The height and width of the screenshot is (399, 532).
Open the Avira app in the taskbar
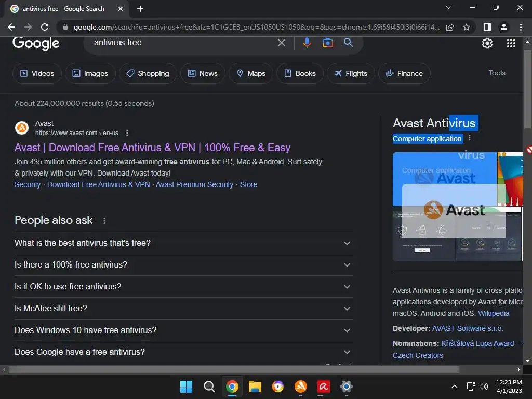point(323,387)
